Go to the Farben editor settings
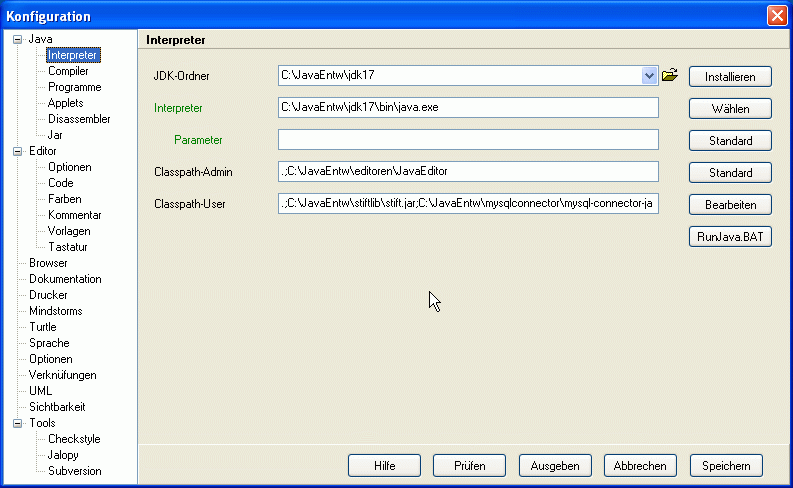Viewport: 793px width, 488px height. tap(66, 199)
